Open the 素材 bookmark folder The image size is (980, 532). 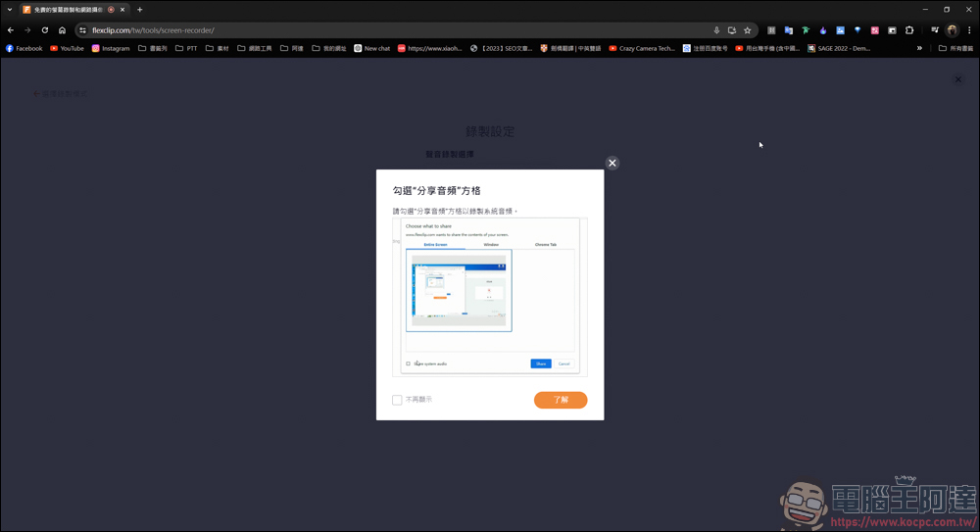(218, 48)
